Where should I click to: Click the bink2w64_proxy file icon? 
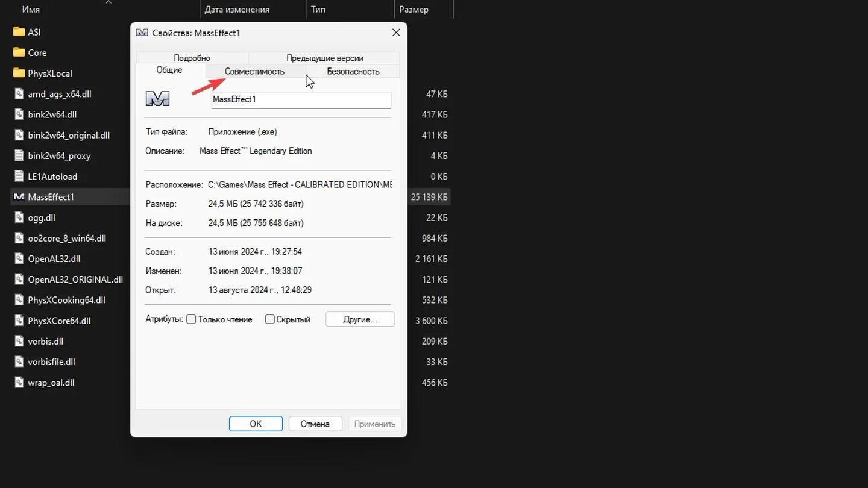(x=19, y=155)
